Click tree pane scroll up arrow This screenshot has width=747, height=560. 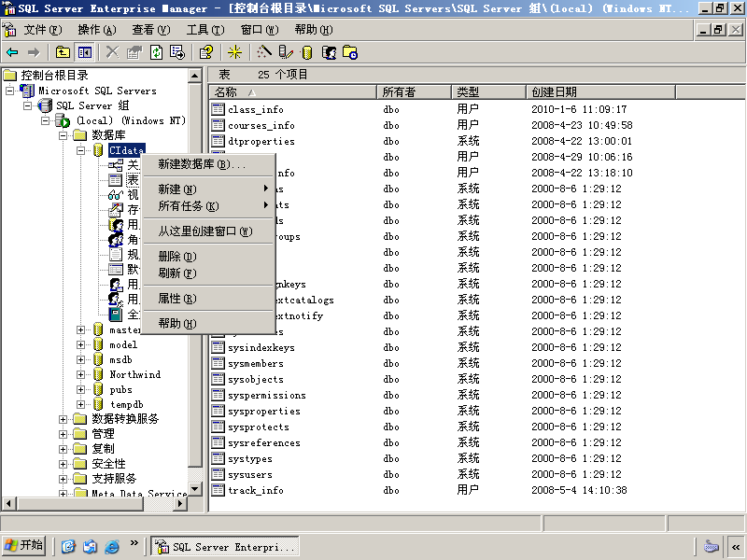195,76
